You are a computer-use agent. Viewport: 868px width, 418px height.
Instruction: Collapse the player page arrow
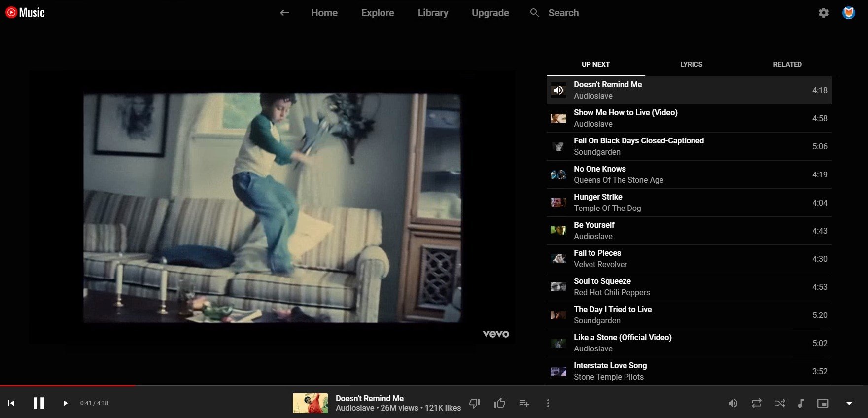pos(849,403)
